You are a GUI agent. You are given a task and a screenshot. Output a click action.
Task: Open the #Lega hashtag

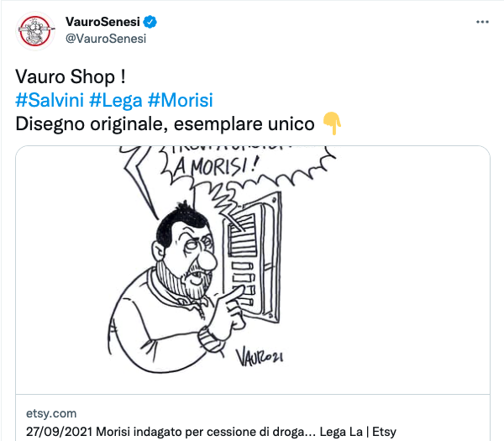coord(116,100)
